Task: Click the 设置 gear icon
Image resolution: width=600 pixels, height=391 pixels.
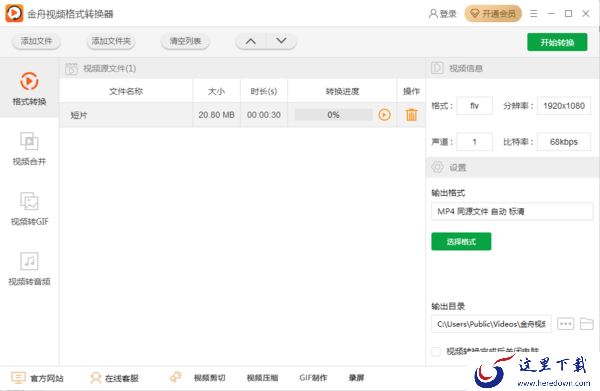Action: pyautogui.click(x=437, y=167)
